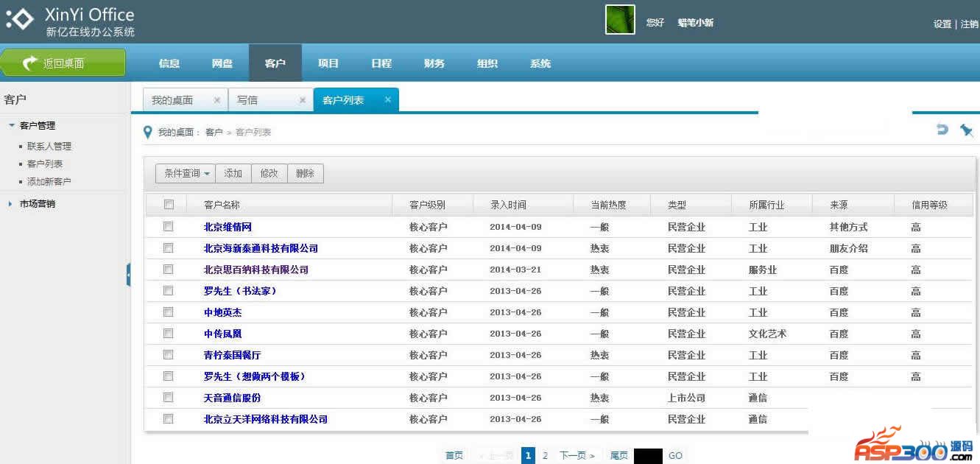Close the 我的桌面 tab
The image size is (980, 464).
(x=216, y=100)
